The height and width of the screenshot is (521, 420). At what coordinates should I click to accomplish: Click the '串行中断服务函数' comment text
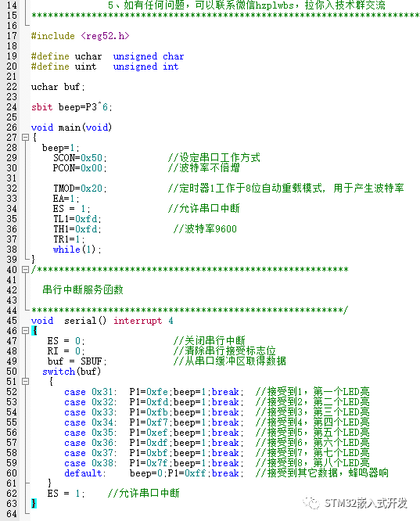tap(83, 289)
